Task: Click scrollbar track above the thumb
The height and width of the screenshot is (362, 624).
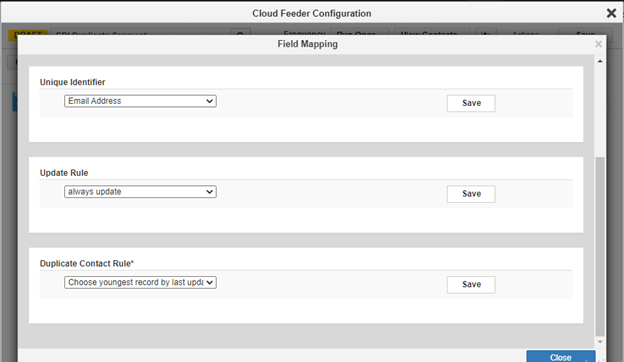Action: 600,111
